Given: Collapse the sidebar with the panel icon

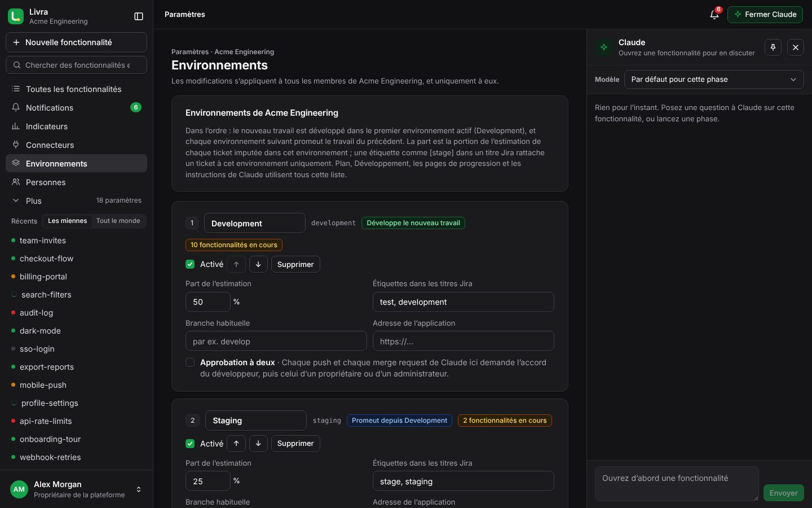Looking at the screenshot, I should point(139,16).
